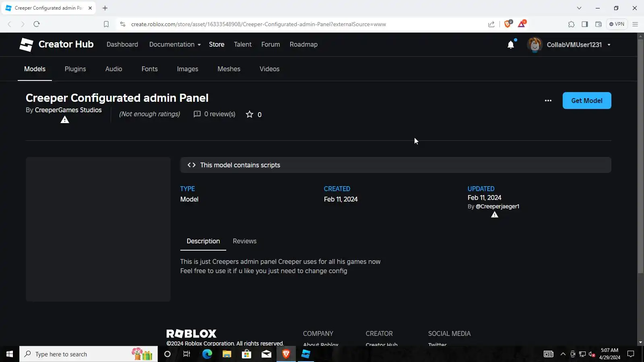Click the Get Model button
Image resolution: width=644 pixels, height=362 pixels.
point(587,101)
